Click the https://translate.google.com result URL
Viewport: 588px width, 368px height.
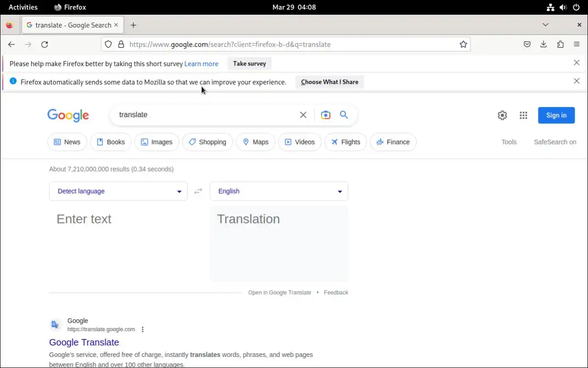pos(101,329)
